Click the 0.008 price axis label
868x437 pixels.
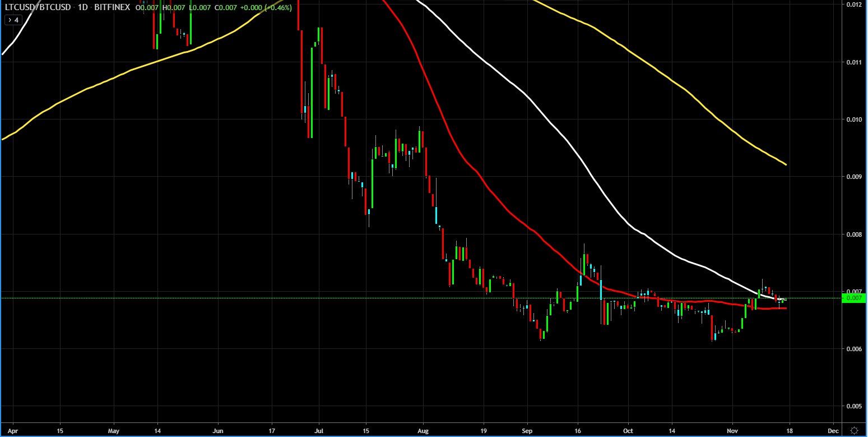[855, 234]
